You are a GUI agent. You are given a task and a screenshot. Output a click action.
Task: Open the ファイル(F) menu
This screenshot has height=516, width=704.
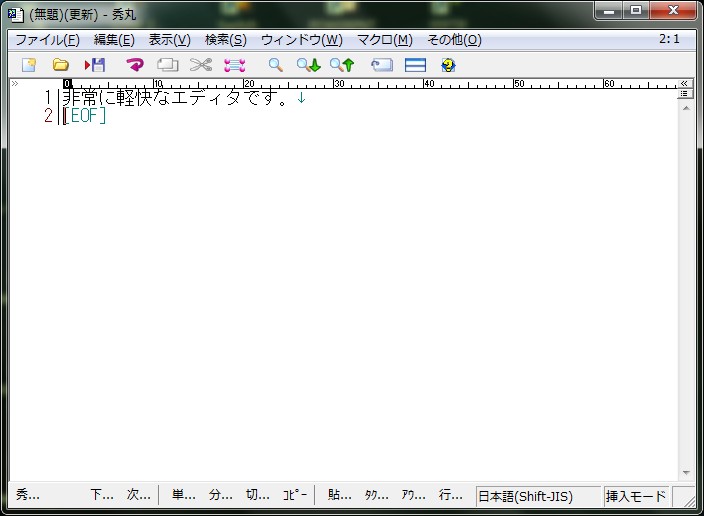click(47, 40)
